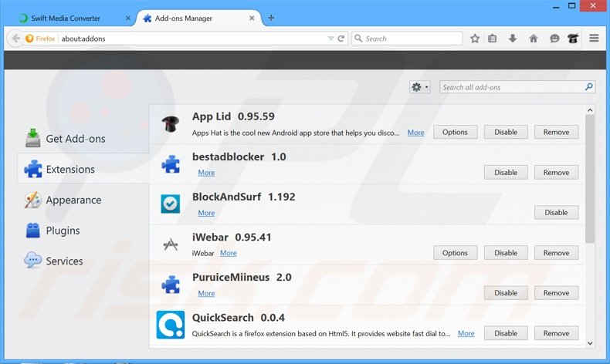Image resolution: width=610 pixels, height=364 pixels.
Task: Disable the PuruiceMiineus extension
Action: click(x=506, y=293)
